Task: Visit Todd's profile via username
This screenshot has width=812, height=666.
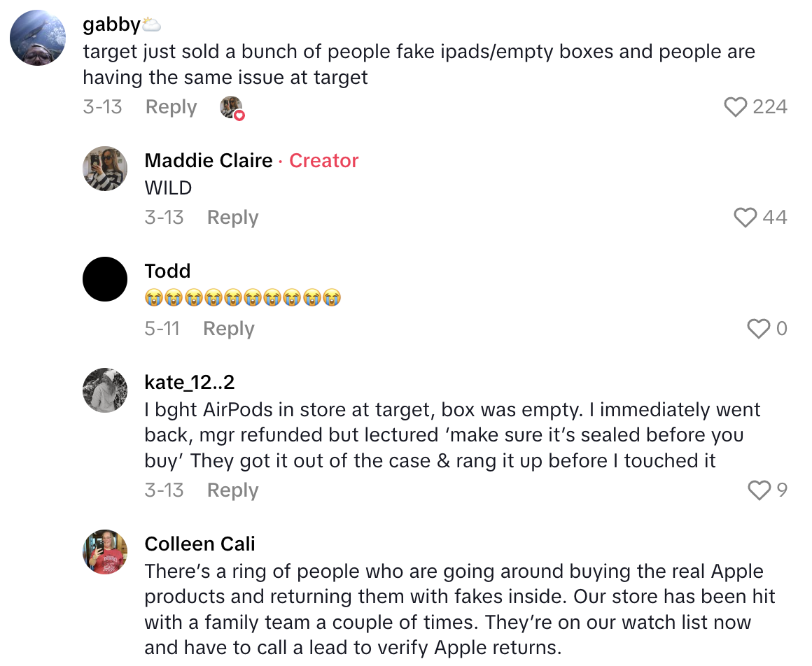Action: click(167, 271)
